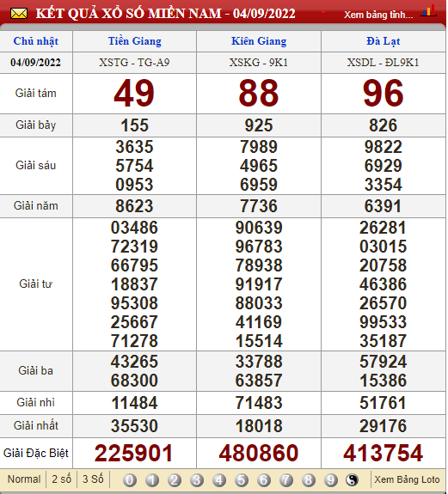Filter loto by digit 4 ball

click(219, 480)
